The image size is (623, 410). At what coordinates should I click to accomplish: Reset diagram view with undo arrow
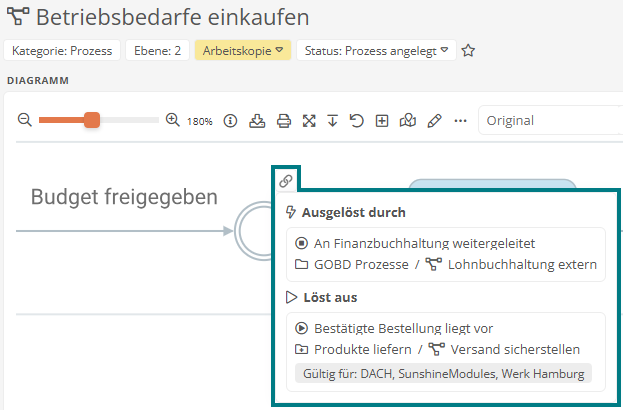tap(357, 120)
